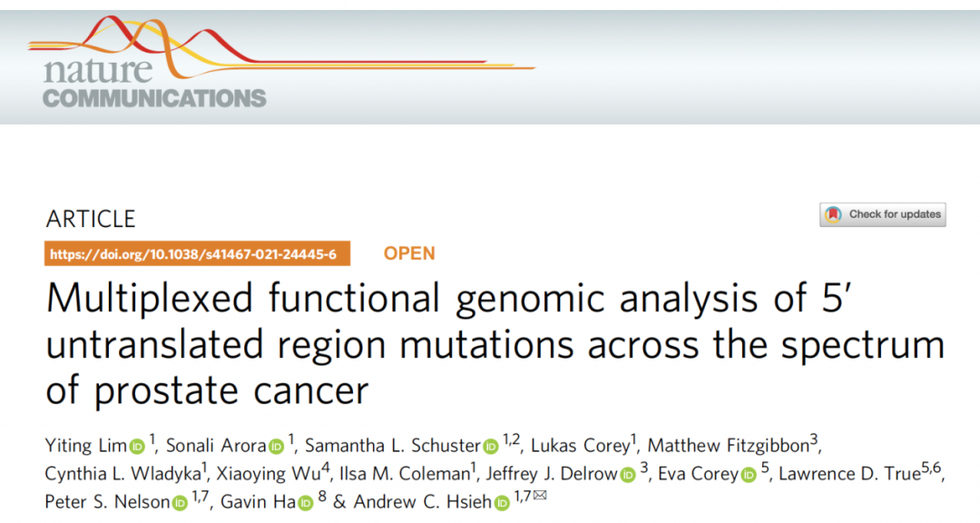980x523 pixels.
Task: Open Sonali Arora's ORCID icon
Action: pyautogui.click(x=276, y=447)
